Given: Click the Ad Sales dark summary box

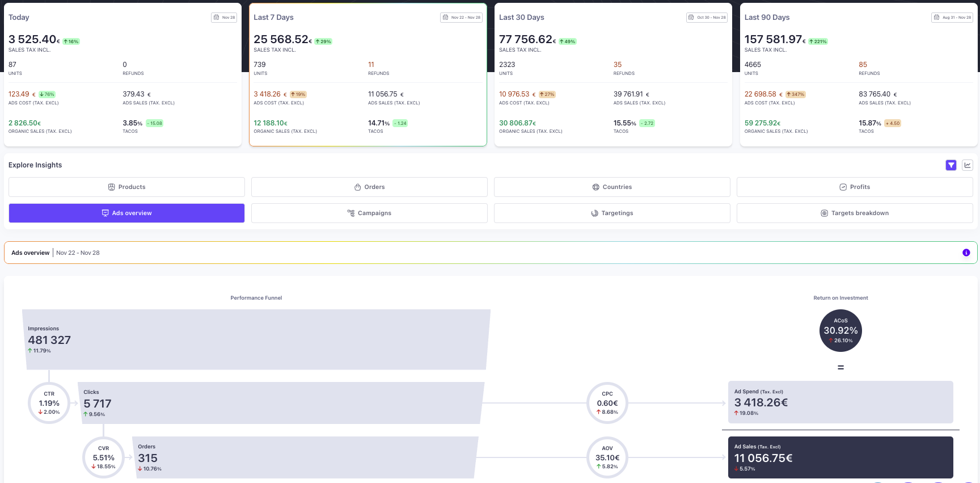Looking at the screenshot, I should (x=840, y=457).
